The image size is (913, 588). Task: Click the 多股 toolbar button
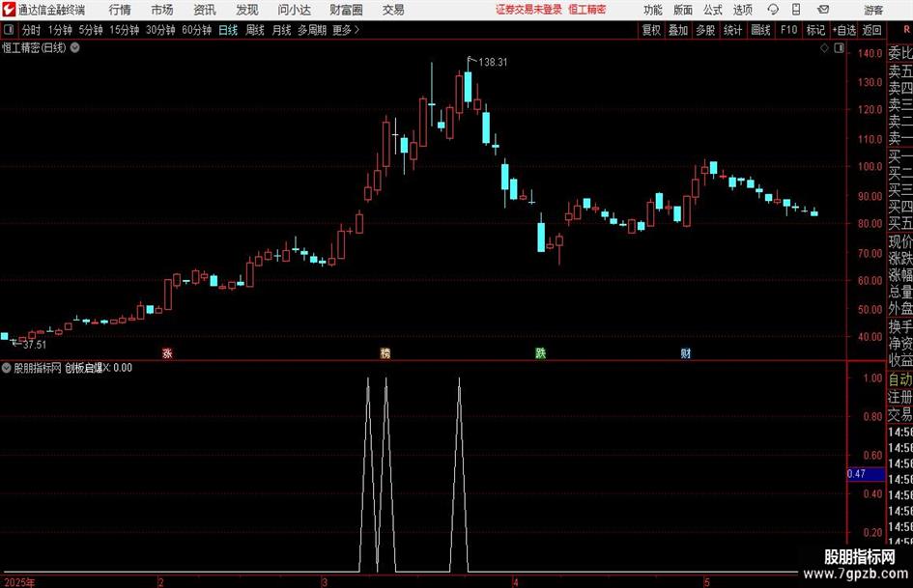pos(705,30)
